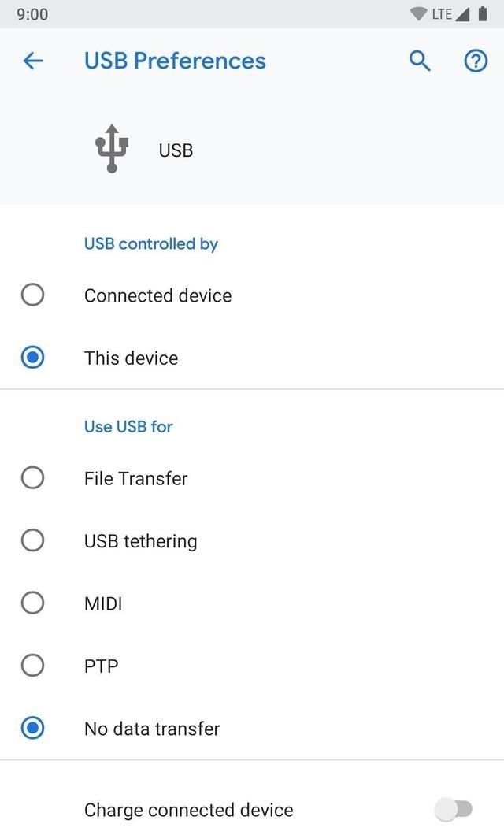Viewport: 504px width, 835px height.
Task: Tap the USB trident symbol icon
Action: click(x=112, y=148)
